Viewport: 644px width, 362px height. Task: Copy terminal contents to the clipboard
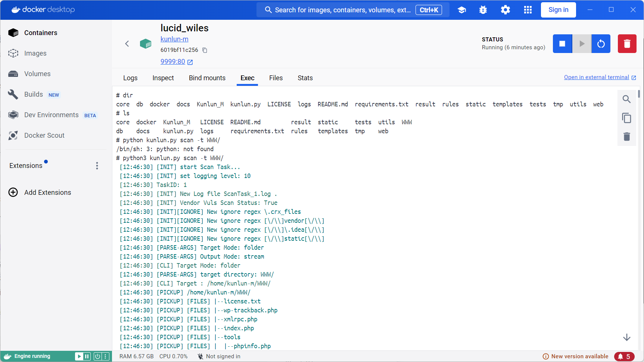coord(626,118)
